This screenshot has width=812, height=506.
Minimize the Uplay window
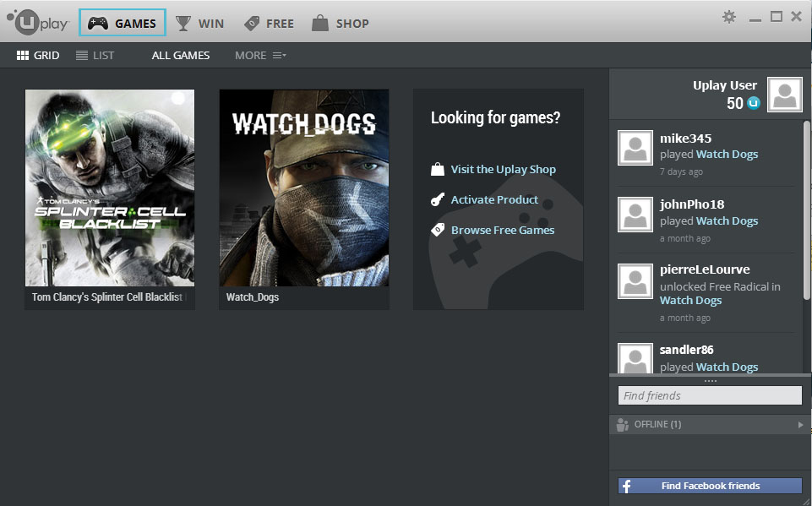coord(755,19)
